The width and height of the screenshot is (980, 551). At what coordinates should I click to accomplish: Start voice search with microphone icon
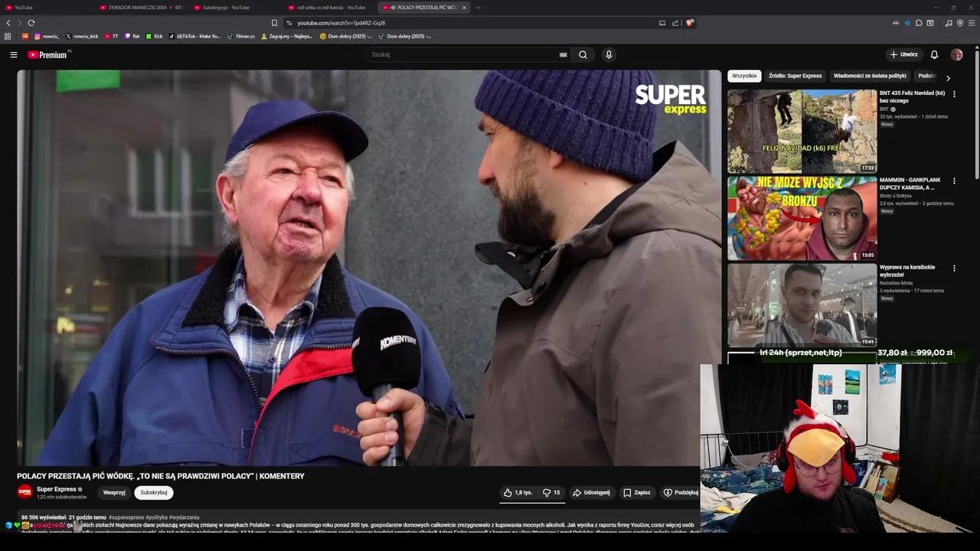pyautogui.click(x=609, y=54)
